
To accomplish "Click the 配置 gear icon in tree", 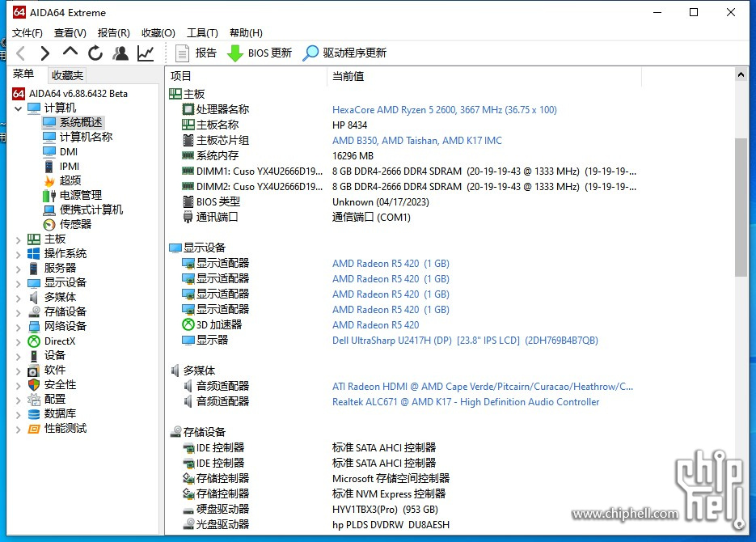I will click(x=34, y=400).
